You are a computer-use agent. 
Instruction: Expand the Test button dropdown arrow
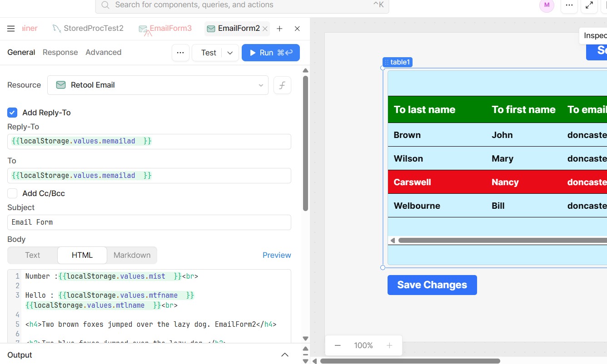[x=230, y=53]
